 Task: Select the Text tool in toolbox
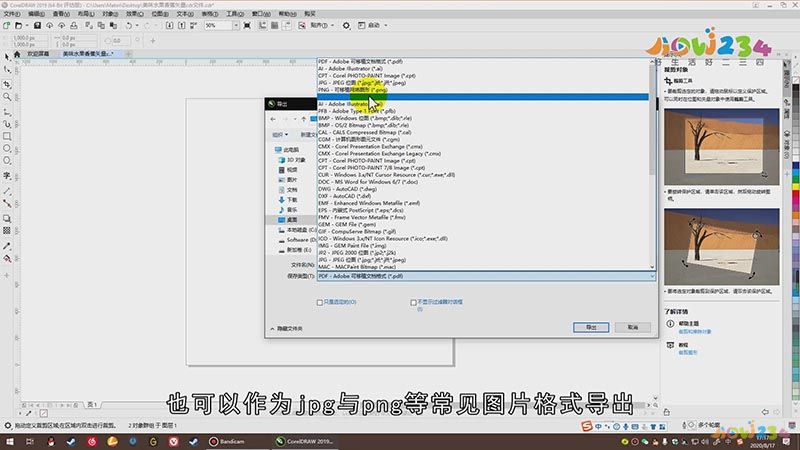coord(7,176)
